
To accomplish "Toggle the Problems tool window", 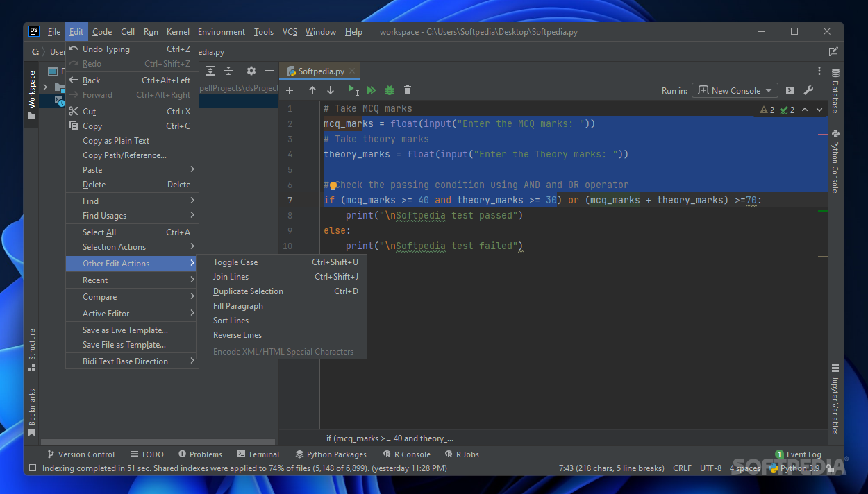I will [x=200, y=454].
